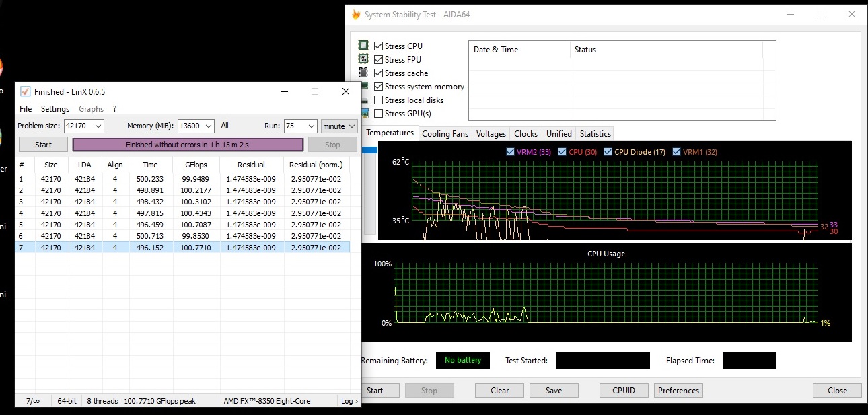This screenshot has width=868, height=415.
Task: Switch to the Cooling Fans tab
Action: 445,133
